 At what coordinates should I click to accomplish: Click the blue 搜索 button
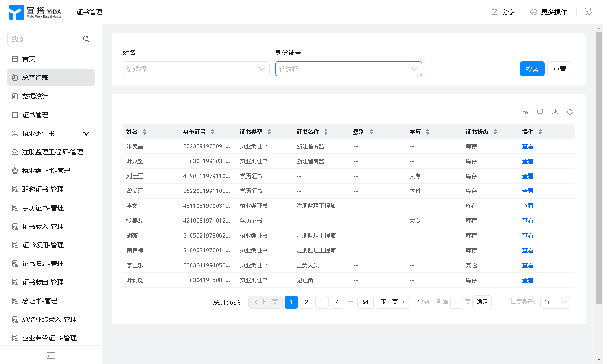(x=532, y=69)
